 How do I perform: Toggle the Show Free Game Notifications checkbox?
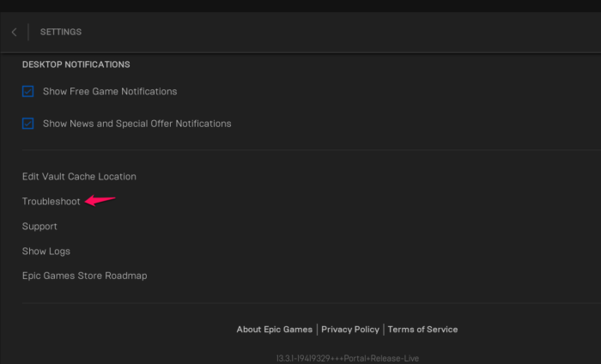pos(28,91)
